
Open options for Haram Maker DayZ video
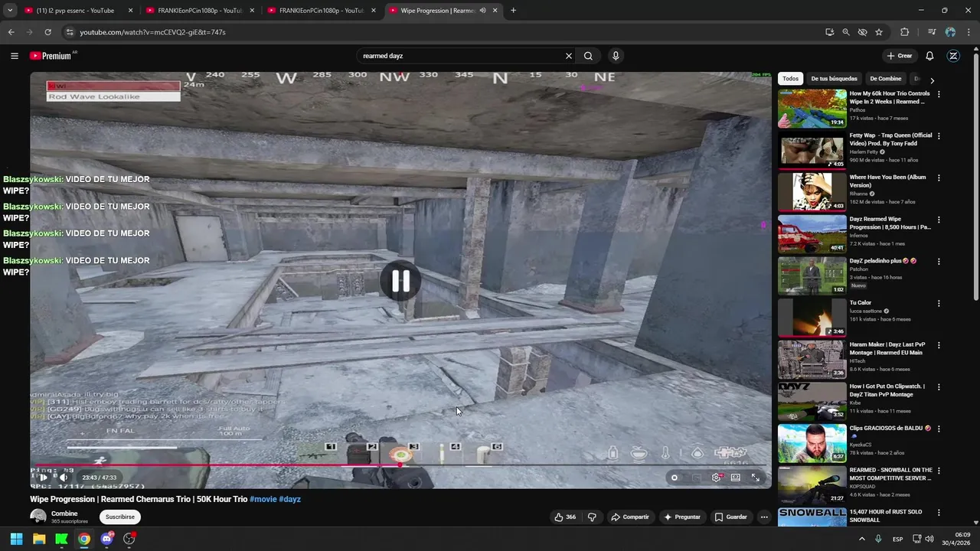tap(939, 345)
